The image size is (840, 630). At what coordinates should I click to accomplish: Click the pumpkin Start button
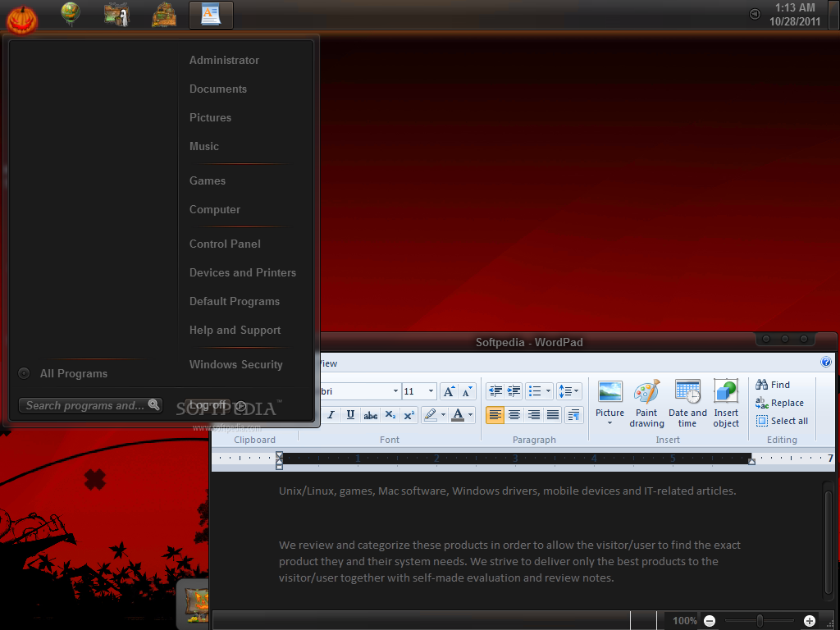click(22, 20)
